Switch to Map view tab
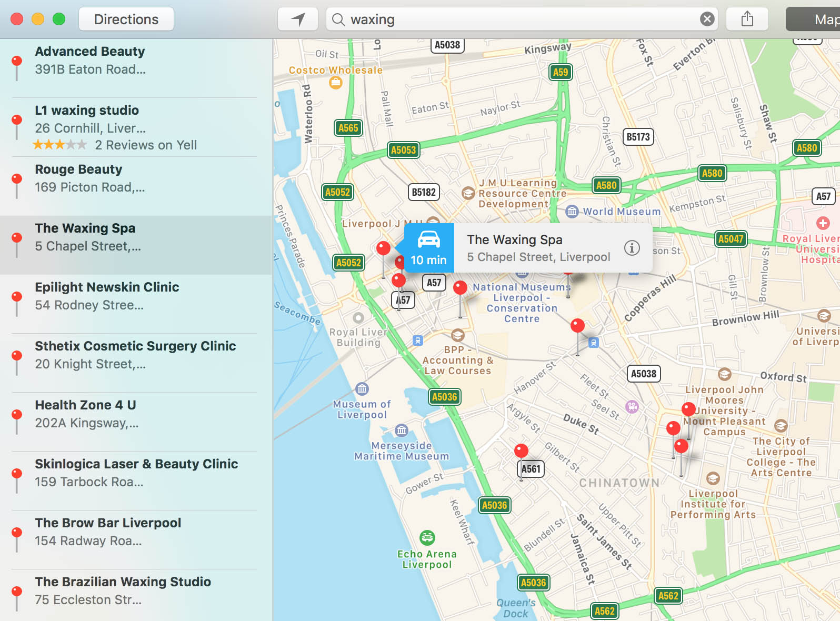 coord(813,19)
